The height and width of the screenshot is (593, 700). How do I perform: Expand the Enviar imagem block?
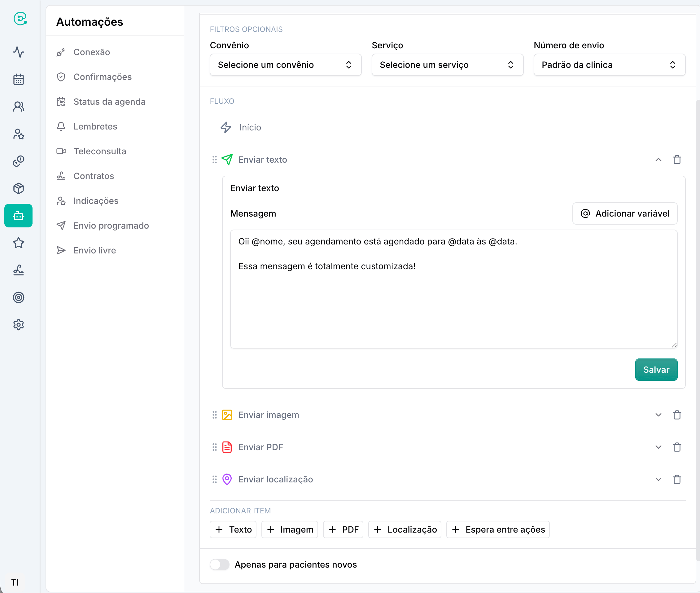(658, 415)
